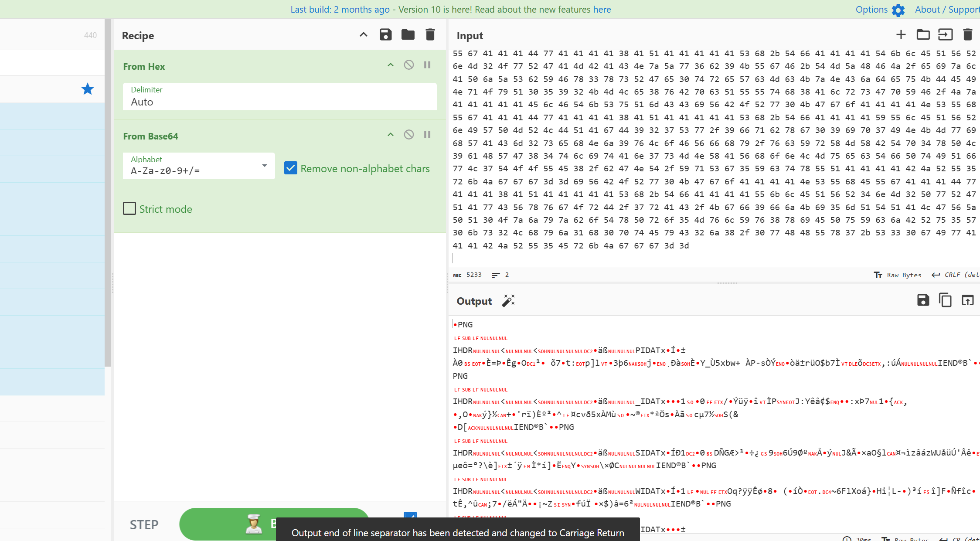Click the STEP button
Image resolution: width=980 pixels, height=541 pixels.
(144, 524)
